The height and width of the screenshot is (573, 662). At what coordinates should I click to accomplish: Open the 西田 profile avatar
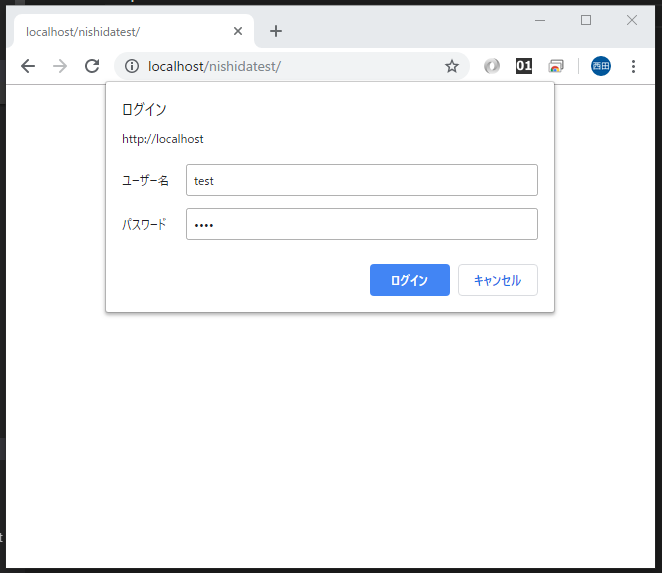[601, 66]
